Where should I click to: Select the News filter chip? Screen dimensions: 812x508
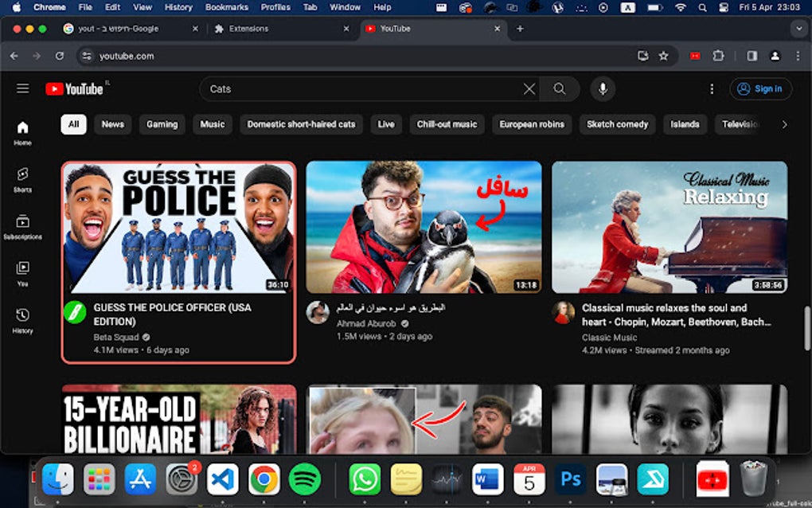tap(112, 124)
